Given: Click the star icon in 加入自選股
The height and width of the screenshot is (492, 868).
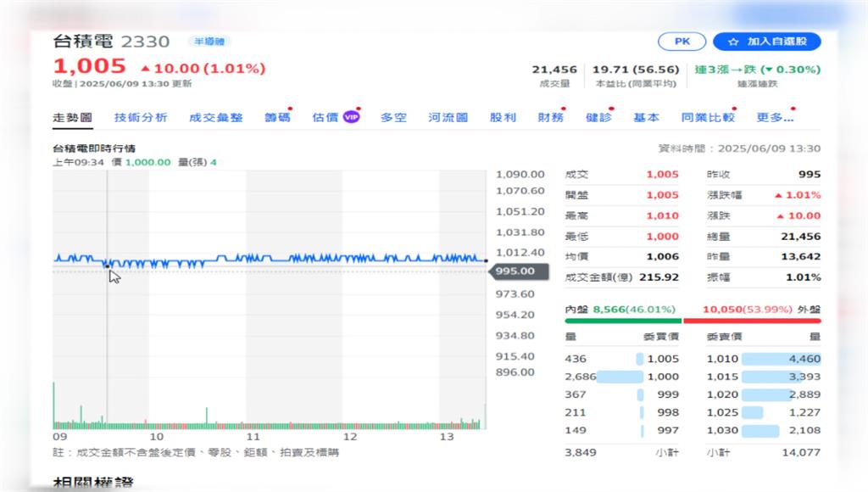Looking at the screenshot, I should click(x=733, y=42).
